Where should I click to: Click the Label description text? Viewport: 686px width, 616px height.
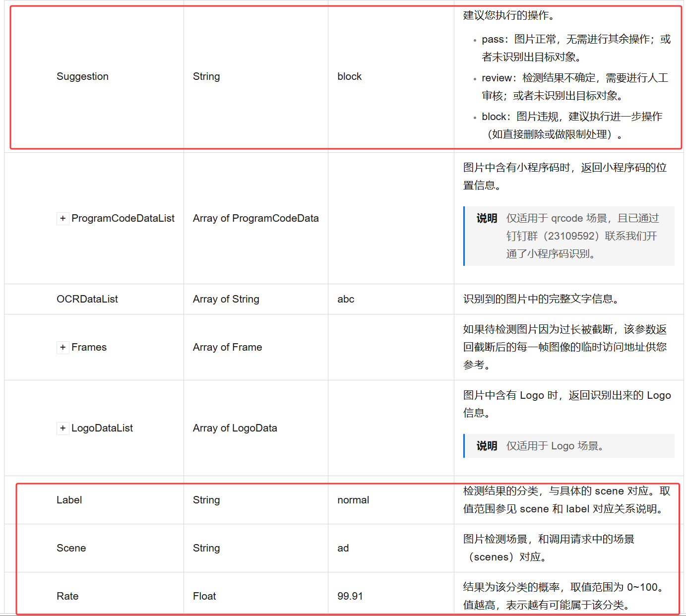coord(567,500)
